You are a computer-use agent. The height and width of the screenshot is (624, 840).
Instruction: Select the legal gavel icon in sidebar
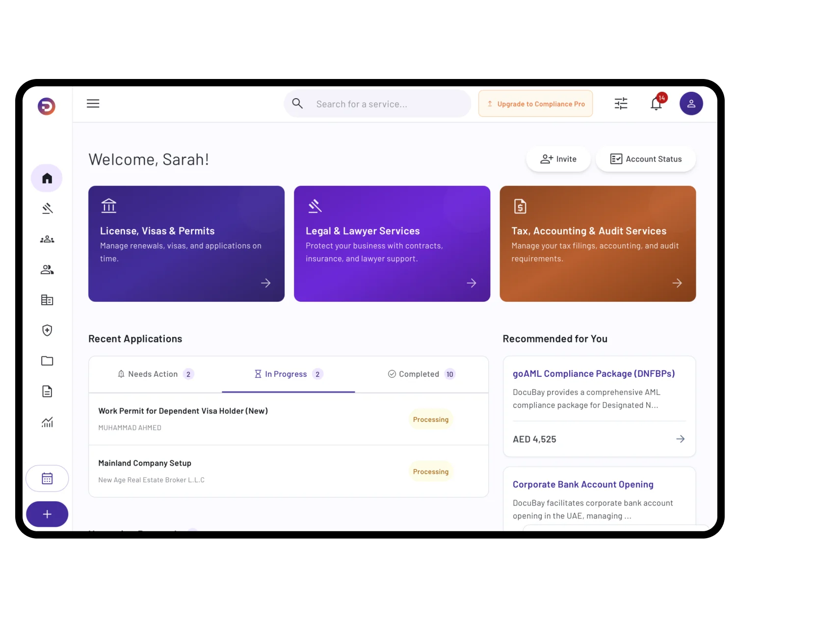[47, 208]
